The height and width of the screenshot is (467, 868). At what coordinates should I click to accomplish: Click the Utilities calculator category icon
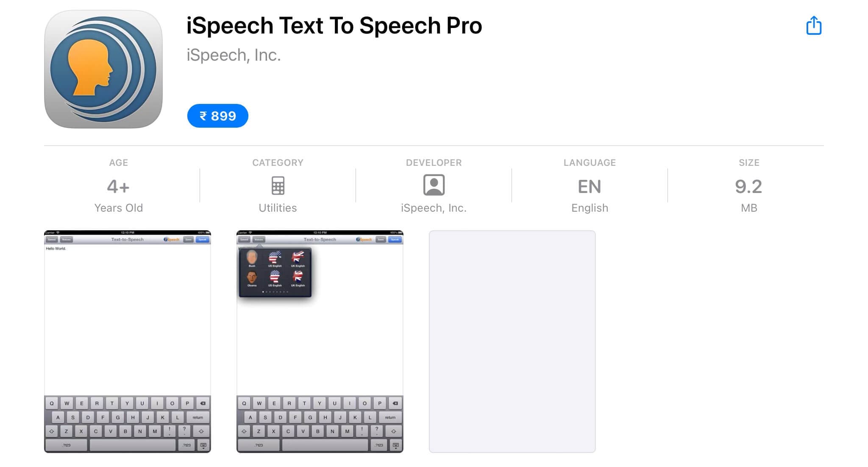[278, 185]
